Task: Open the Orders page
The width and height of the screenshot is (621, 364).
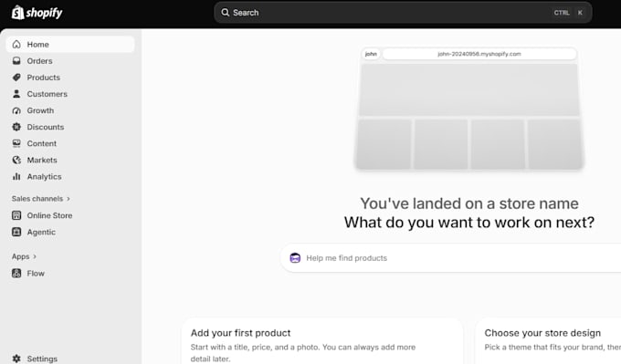Action: coord(70,61)
